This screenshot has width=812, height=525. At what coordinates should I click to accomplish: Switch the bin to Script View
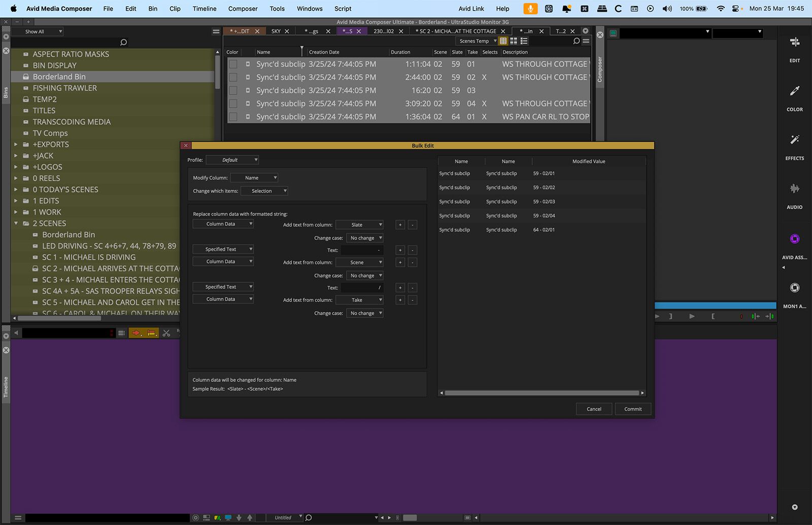coord(524,41)
